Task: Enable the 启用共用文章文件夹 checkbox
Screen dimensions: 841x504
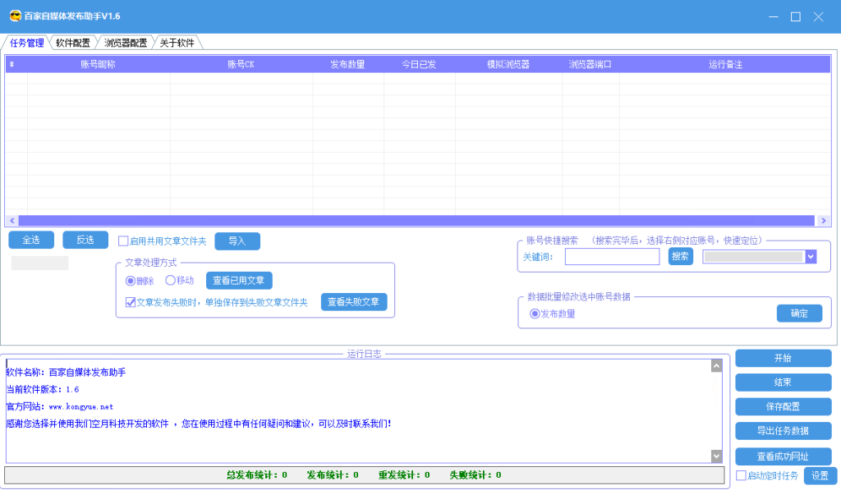Action: pos(123,241)
